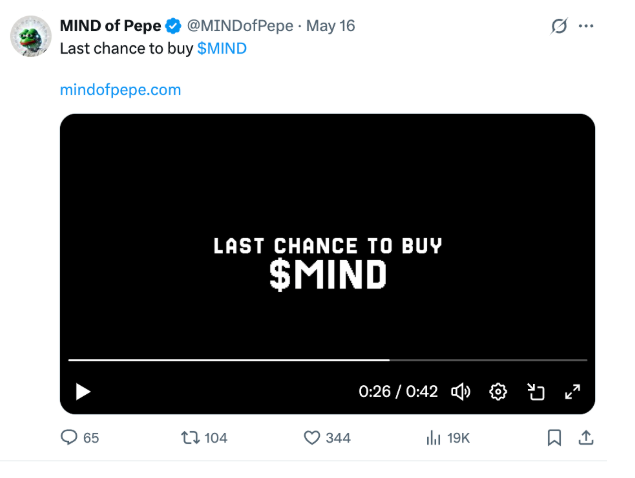
Task: Open the three-dot more options menu
Action: [586, 26]
